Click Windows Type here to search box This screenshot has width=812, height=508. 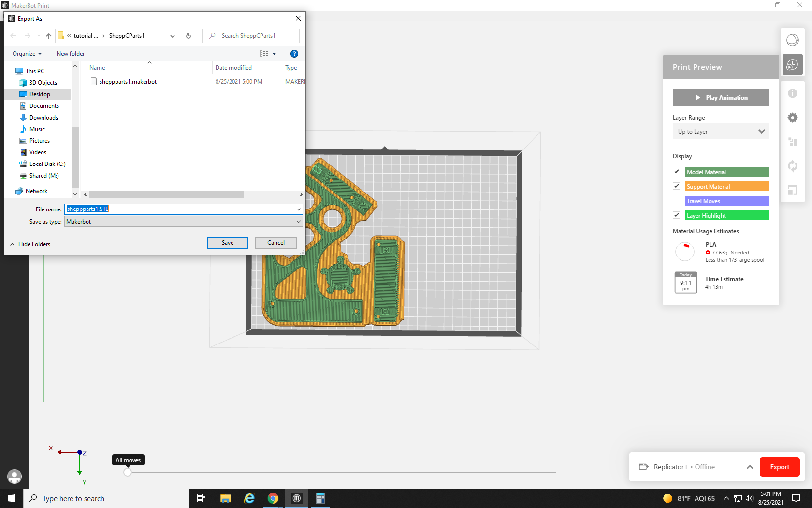pos(106,498)
